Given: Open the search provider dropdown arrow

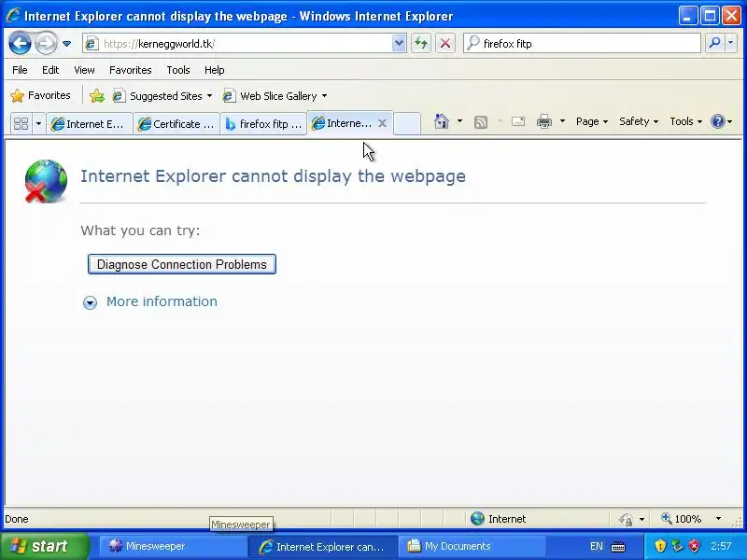Looking at the screenshot, I should click(731, 44).
